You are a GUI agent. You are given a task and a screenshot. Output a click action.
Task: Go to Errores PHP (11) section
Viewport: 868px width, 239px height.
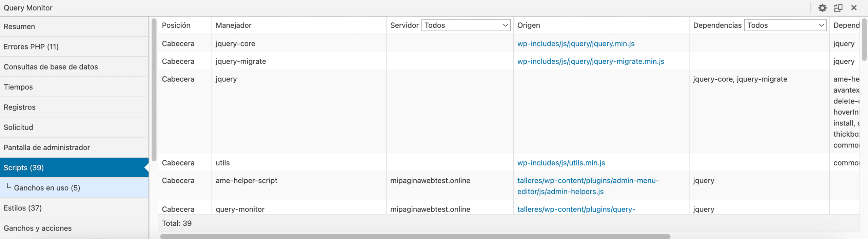coord(31,46)
